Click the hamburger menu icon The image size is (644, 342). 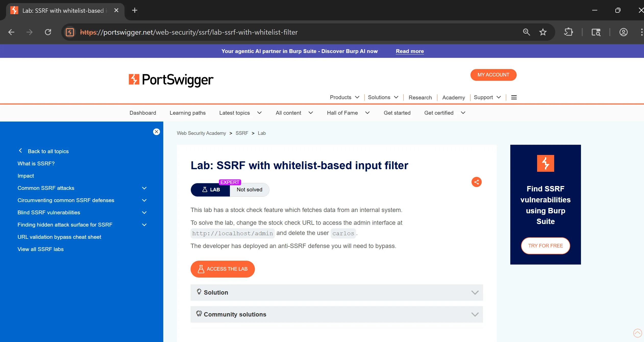514,97
